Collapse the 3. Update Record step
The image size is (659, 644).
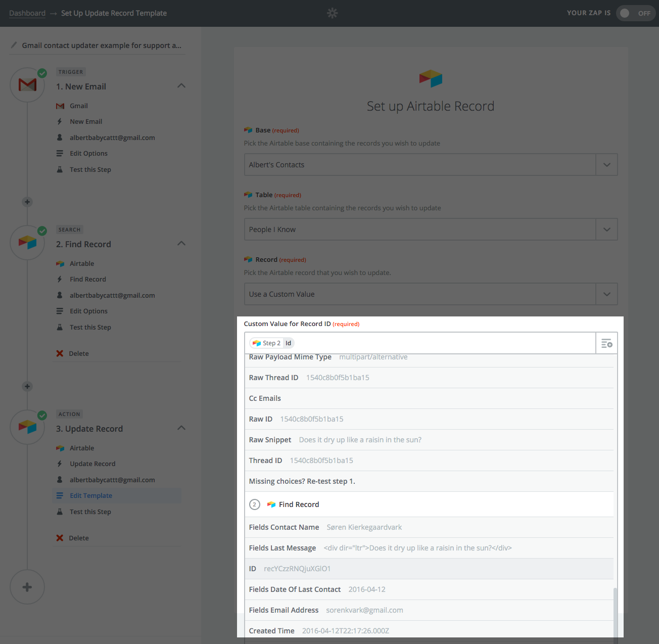(181, 428)
